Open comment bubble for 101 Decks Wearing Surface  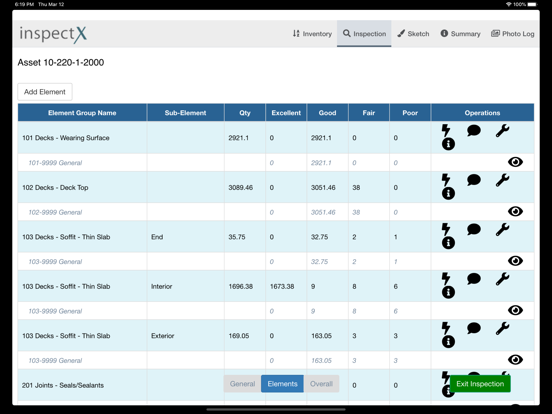pos(474,130)
